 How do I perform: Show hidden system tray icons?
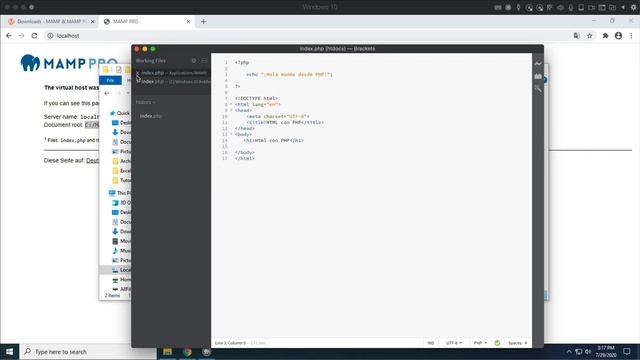pos(569,351)
